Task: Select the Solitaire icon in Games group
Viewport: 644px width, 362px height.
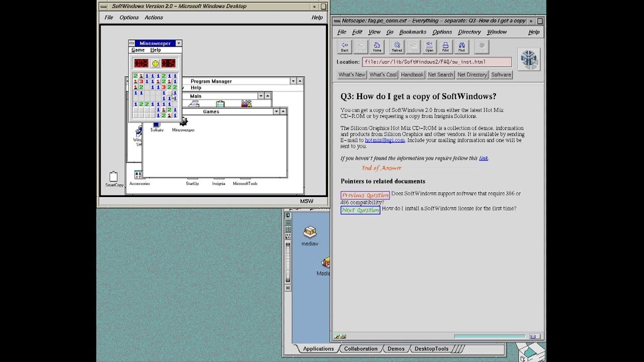Action: pos(156,125)
